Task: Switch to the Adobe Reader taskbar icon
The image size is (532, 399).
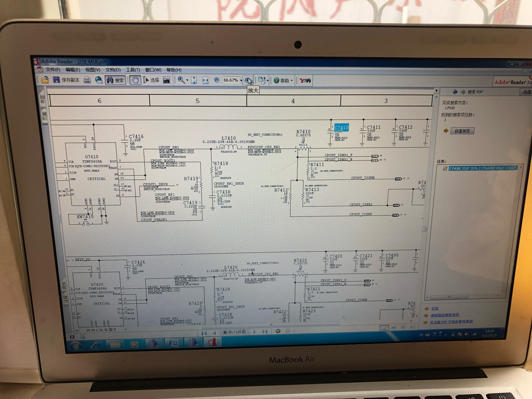Action: pyautogui.click(x=212, y=342)
